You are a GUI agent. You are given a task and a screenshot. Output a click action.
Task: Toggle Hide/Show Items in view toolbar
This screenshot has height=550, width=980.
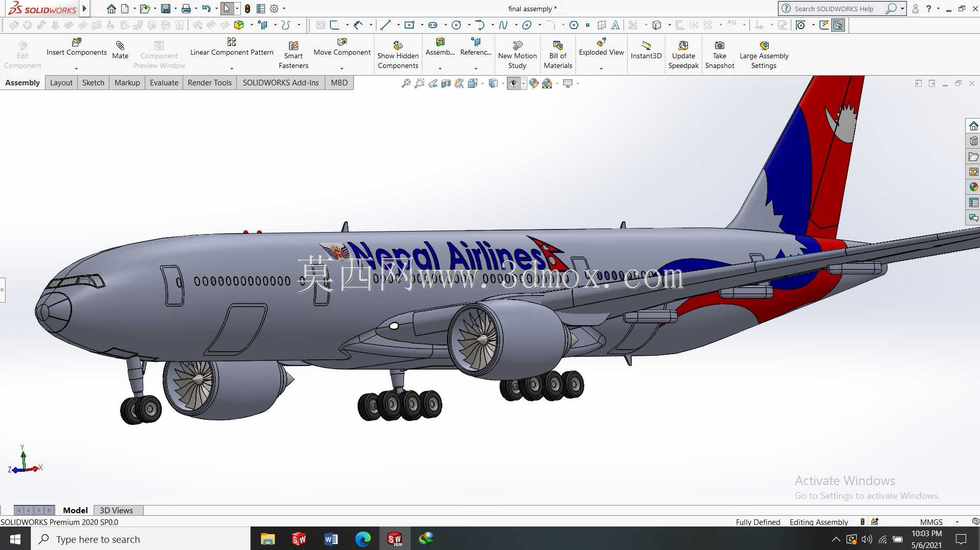(x=514, y=83)
